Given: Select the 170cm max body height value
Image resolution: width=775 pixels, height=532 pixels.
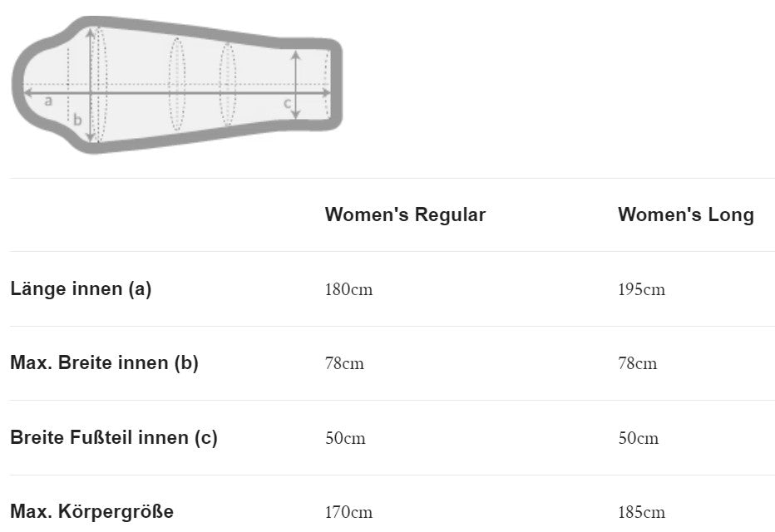Looking at the screenshot, I should 348,513.
